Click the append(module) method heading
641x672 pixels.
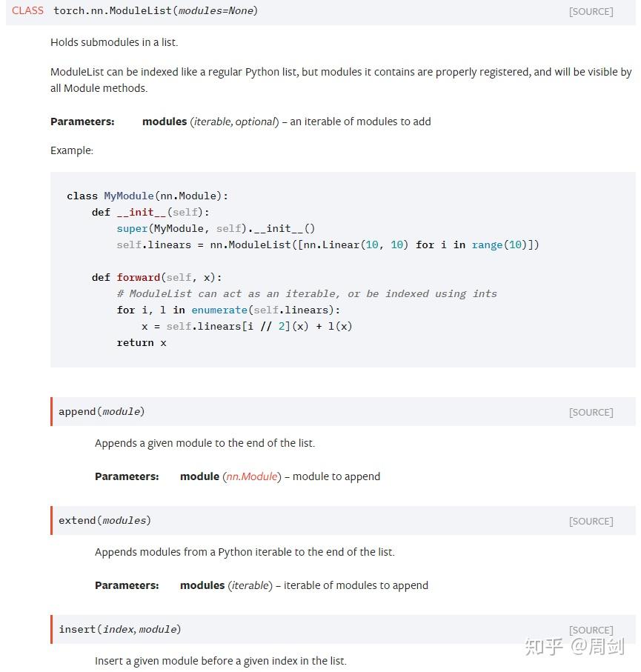(102, 411)
